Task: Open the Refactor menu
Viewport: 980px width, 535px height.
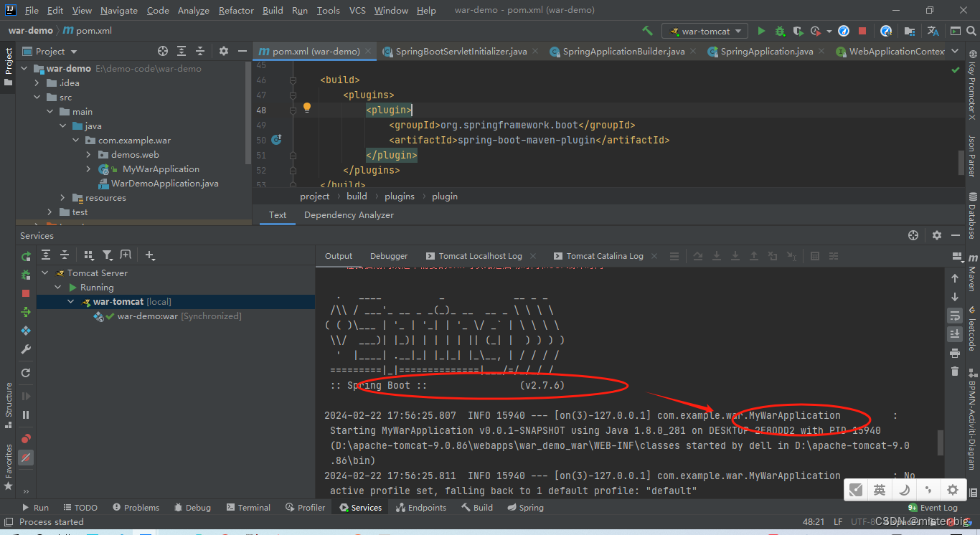Action: point(235,10)
